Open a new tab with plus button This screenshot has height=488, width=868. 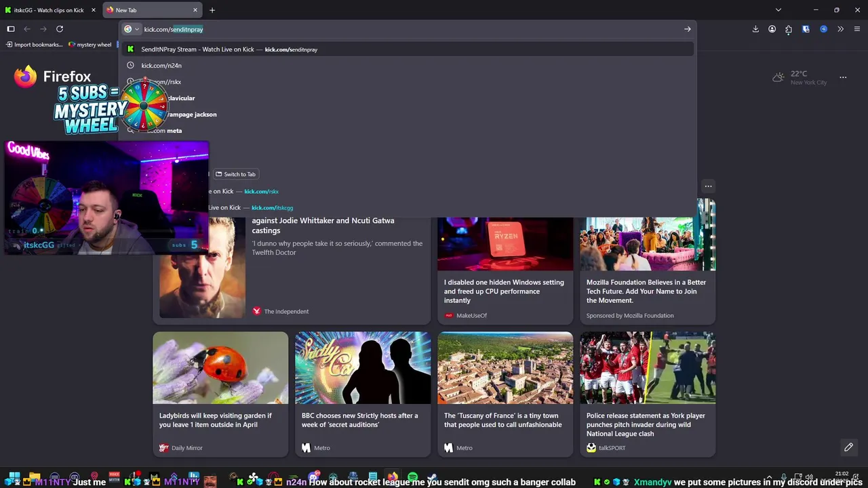point(212,10)
